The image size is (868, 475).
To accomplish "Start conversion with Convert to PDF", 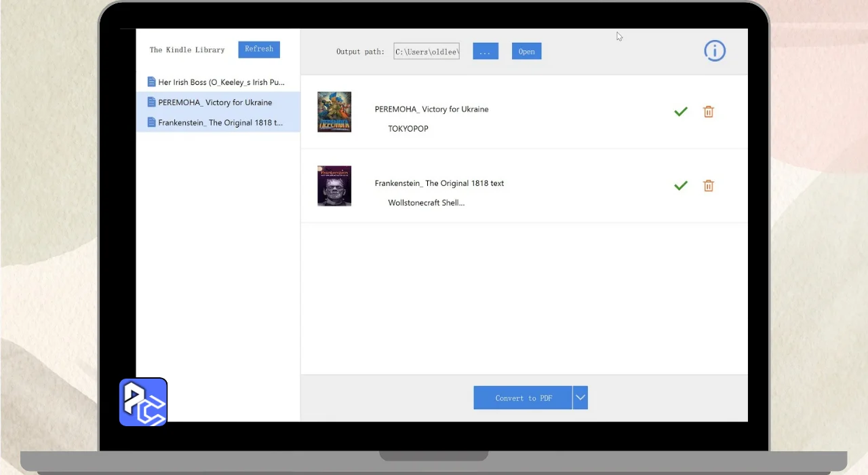I will [523, 398].
